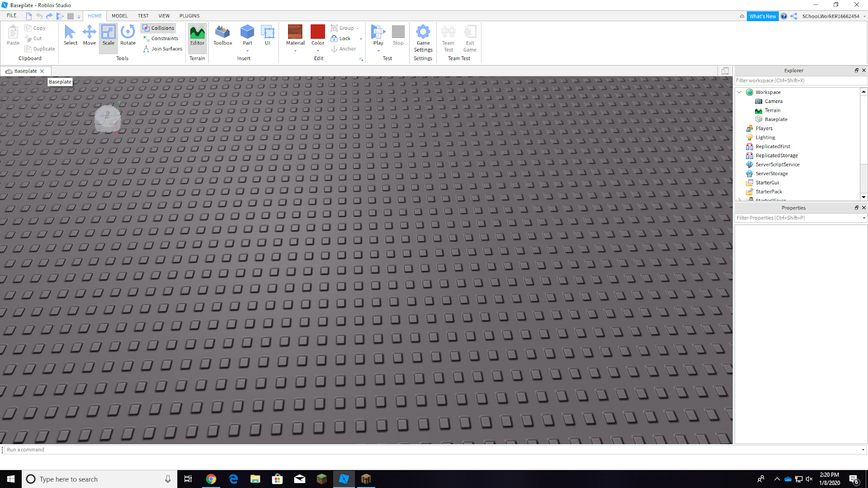Viewport: 868px width, 488px height.
Task: Click the ribbon Stop button in Test group
Action: 398,35
